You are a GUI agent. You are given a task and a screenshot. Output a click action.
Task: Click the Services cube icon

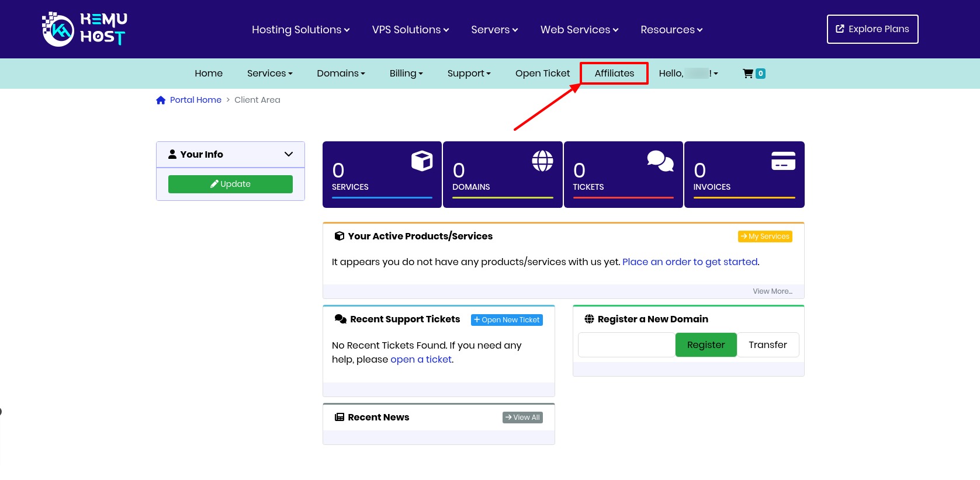click(422, 161)
